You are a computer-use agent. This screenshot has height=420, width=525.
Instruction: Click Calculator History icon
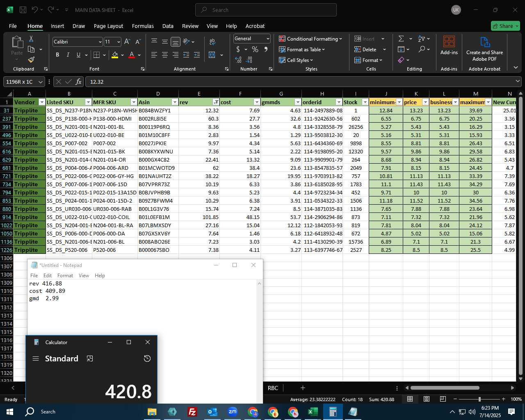click(x=147, y=358)
